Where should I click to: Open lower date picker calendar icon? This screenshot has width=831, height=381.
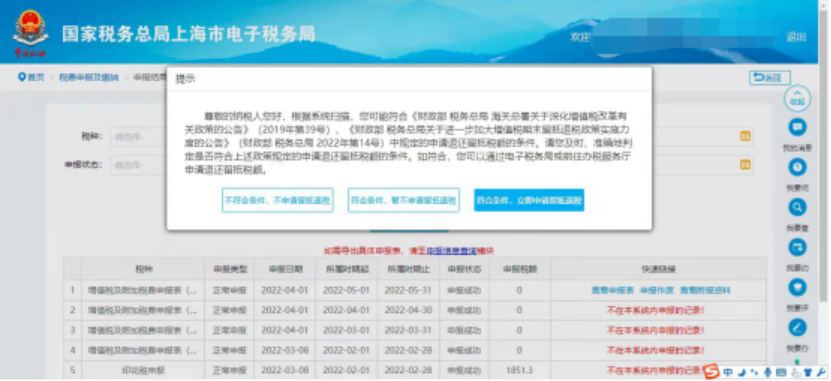745,165
